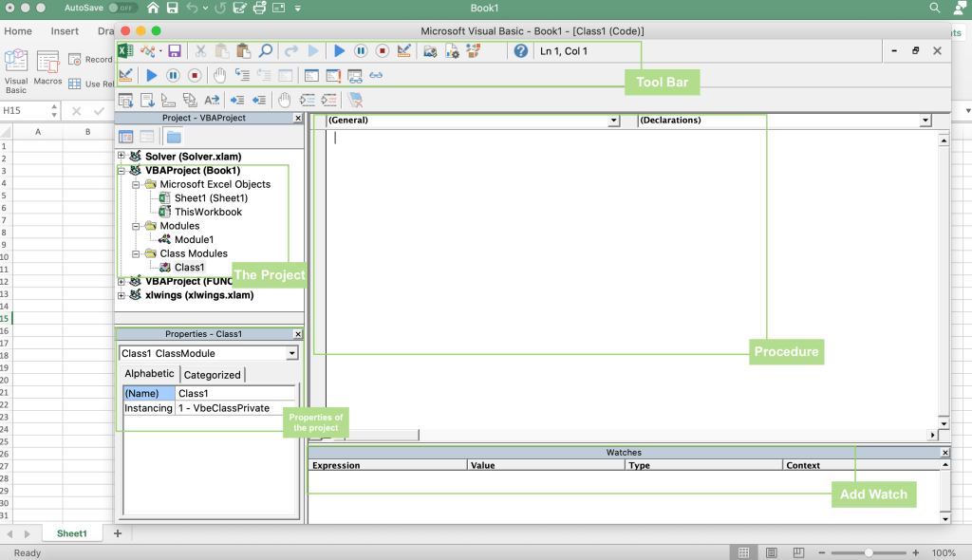Viewport: 972px width, 560px height.
Task: Open the Insert ribbon tab
Action: click(x=65, y=31)
